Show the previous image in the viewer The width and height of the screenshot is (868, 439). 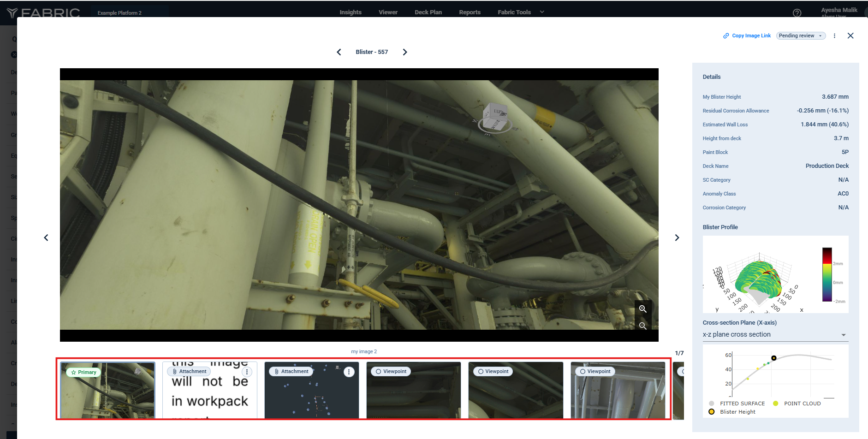[46, 237]
